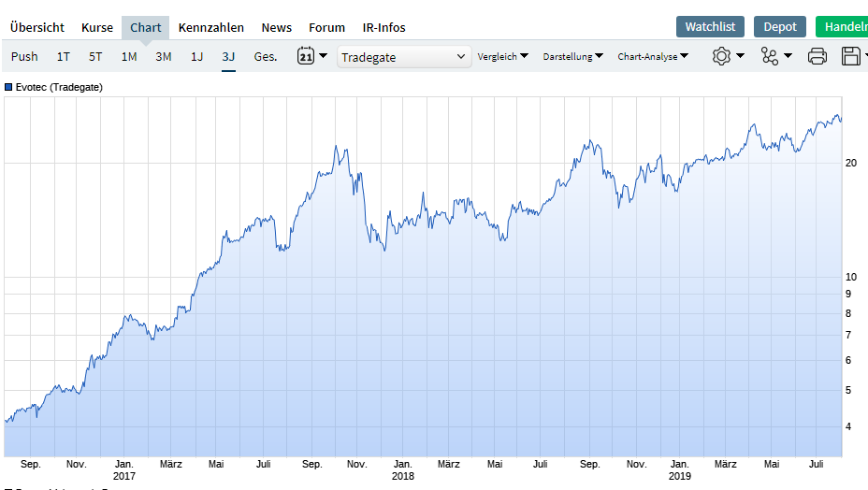The height and width of the screenshot is (490, 868).
Task: Click the Jan. 2018 axis label
Action: click(x=403, y=470)
